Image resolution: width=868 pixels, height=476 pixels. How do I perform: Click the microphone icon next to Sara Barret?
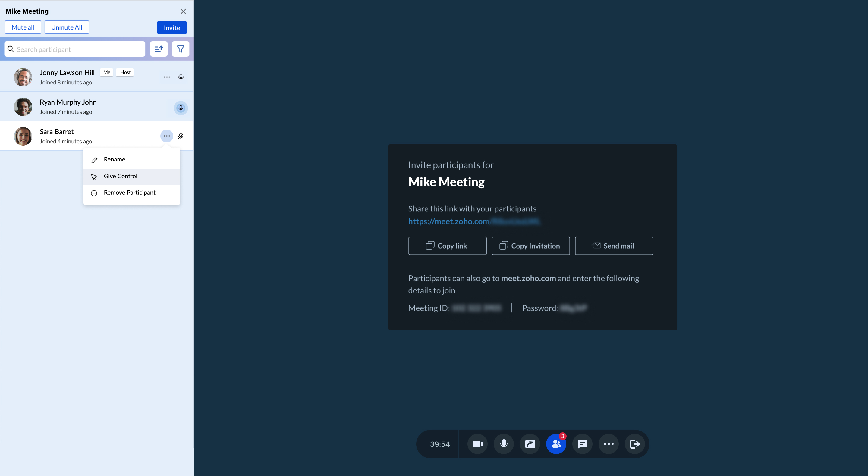181,136
